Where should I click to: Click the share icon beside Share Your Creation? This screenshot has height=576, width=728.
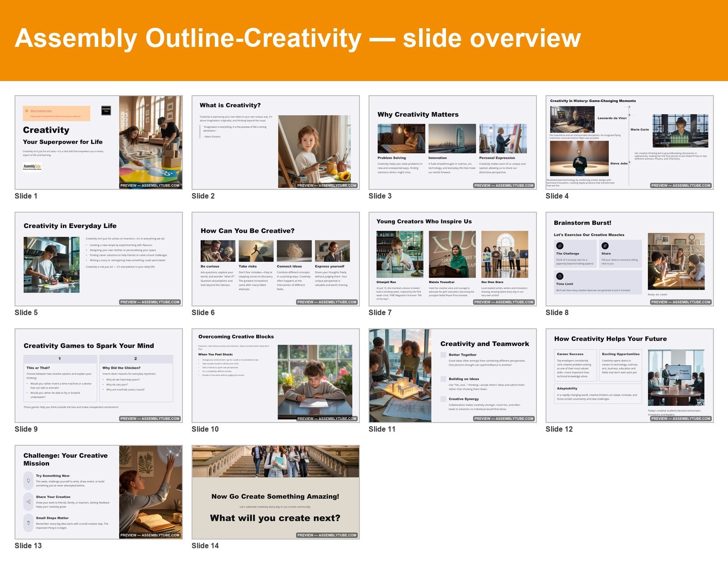[x=28, y=502]
